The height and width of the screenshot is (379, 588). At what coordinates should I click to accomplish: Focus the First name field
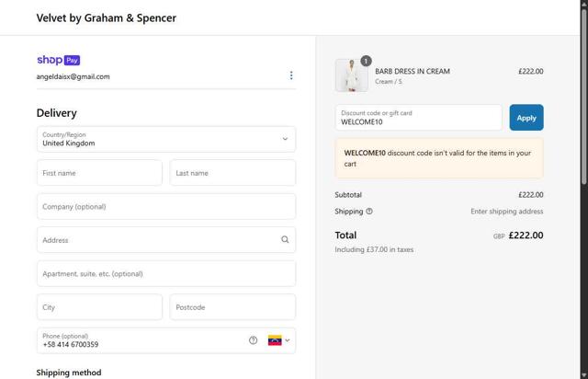tap(100, 173)
